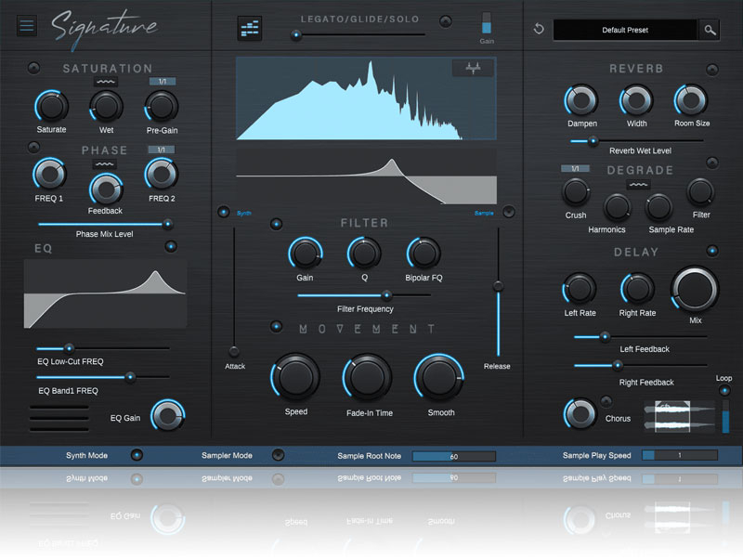This screenshot has width=743, height=560.
Task: Click the Sampler Mode button
Action: pos(278,455)
